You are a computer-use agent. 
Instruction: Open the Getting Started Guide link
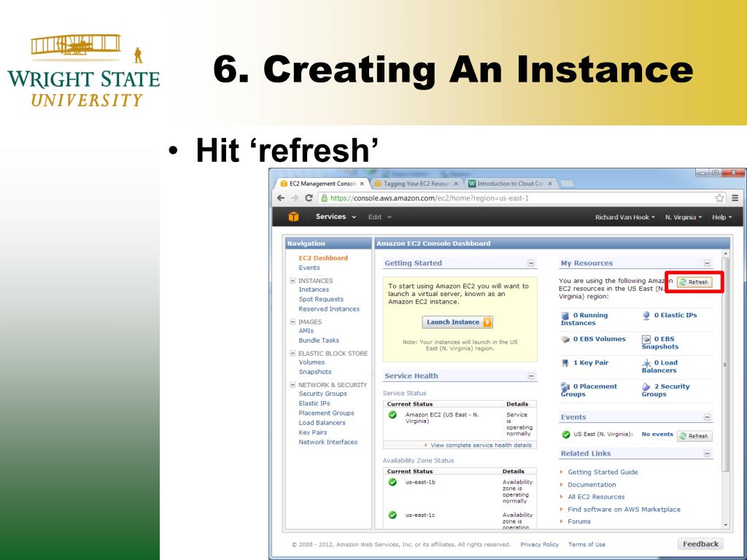pos(603,472)
